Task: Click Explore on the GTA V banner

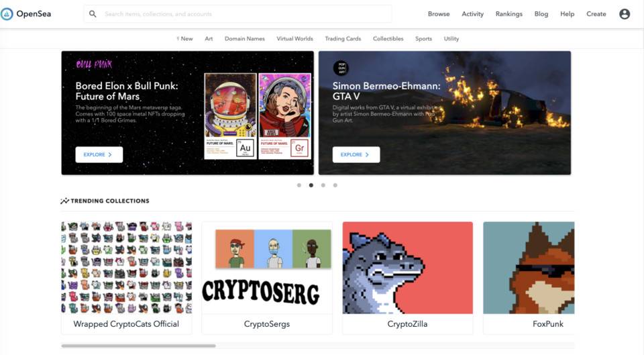Action: [356, 154]
